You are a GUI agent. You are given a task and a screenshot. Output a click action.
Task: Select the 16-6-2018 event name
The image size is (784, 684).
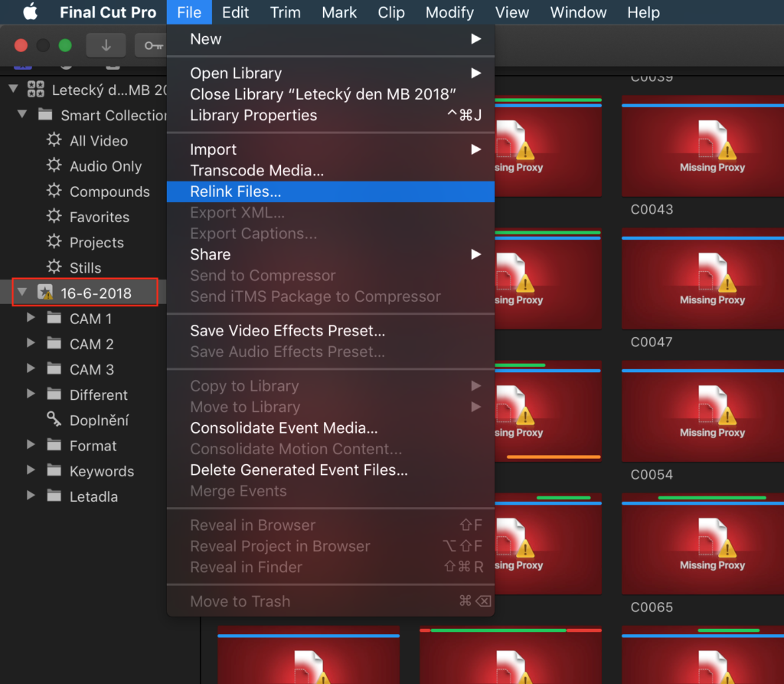(x=96, y=293)
